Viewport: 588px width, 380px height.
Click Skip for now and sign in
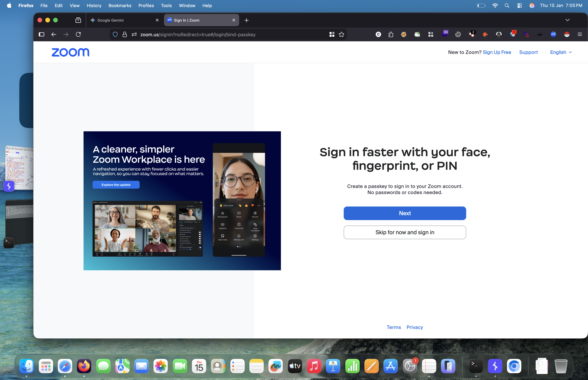pos(405,232)
